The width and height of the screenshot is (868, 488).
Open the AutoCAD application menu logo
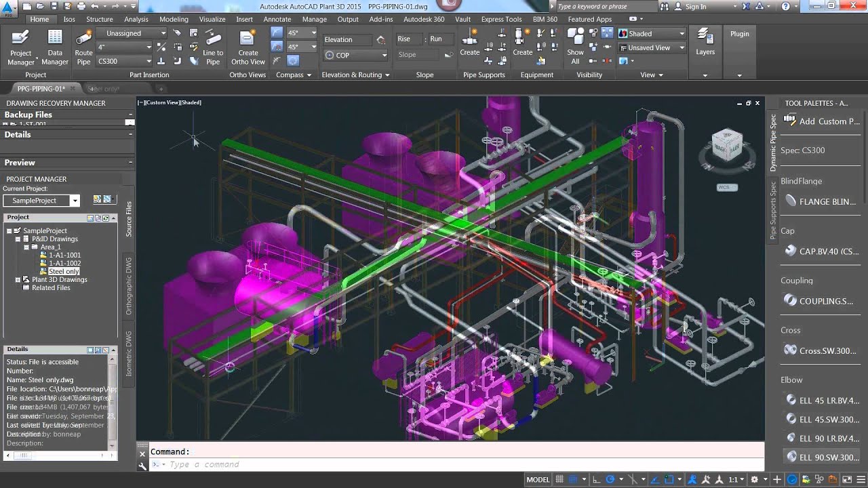click(9, 7)
